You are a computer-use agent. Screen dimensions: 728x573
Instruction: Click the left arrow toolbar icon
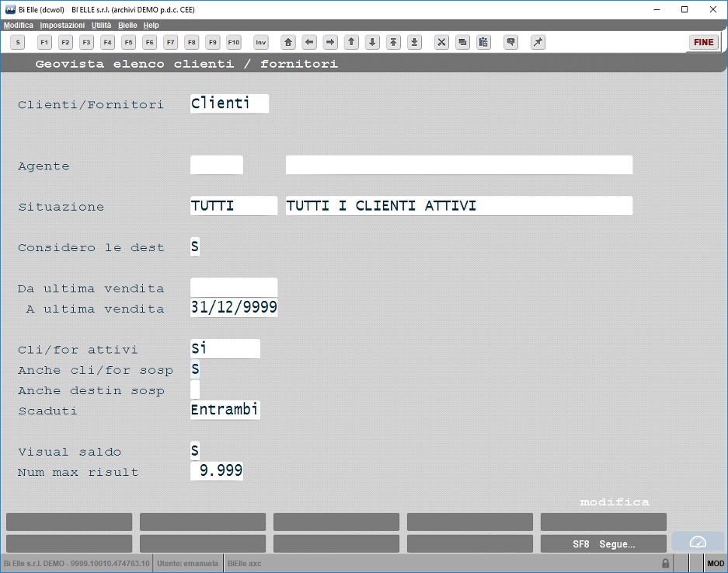309,43
